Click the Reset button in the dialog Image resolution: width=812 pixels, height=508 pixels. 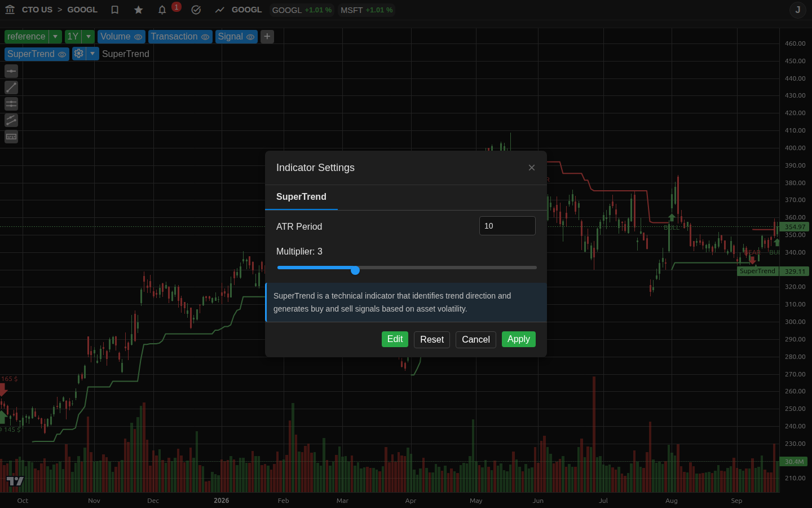(432, 340)
